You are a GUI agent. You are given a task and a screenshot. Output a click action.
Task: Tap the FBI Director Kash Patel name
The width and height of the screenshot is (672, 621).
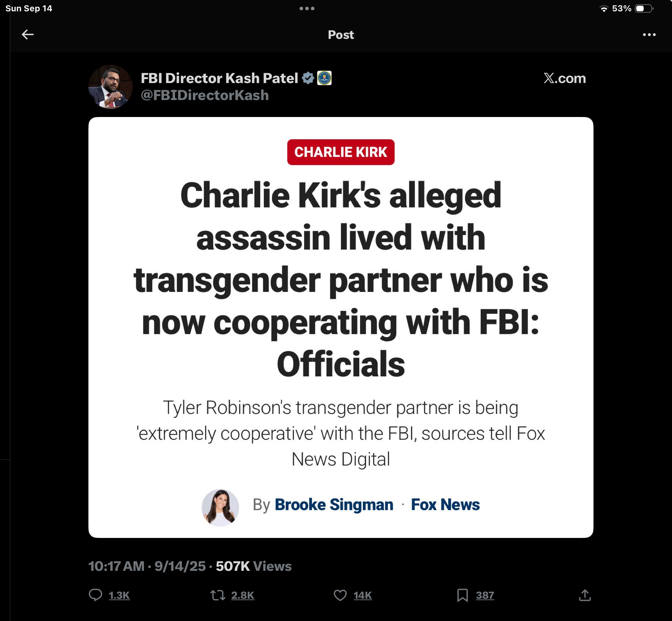coord(219,78)
